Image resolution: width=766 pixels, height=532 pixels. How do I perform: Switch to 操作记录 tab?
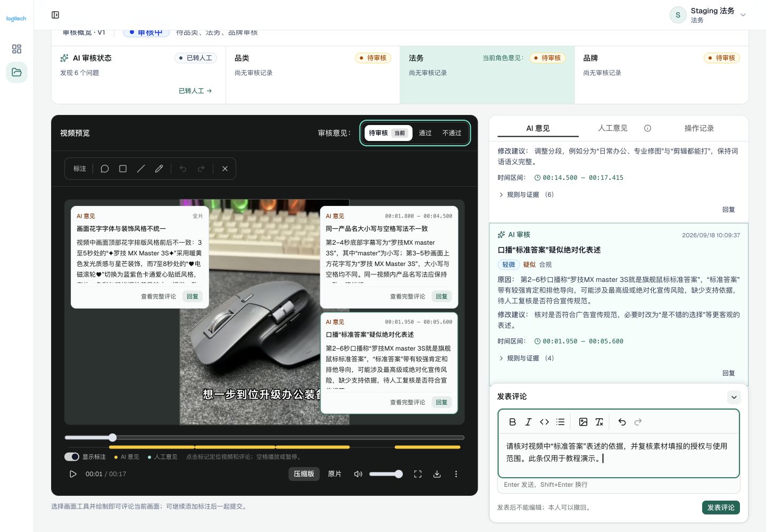[x=699, y=128]
